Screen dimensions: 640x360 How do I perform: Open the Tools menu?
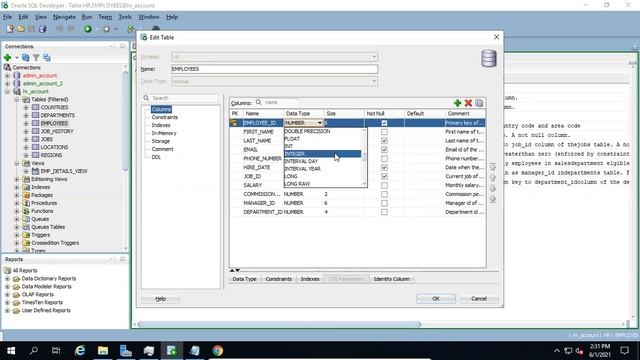pos(125,17)
